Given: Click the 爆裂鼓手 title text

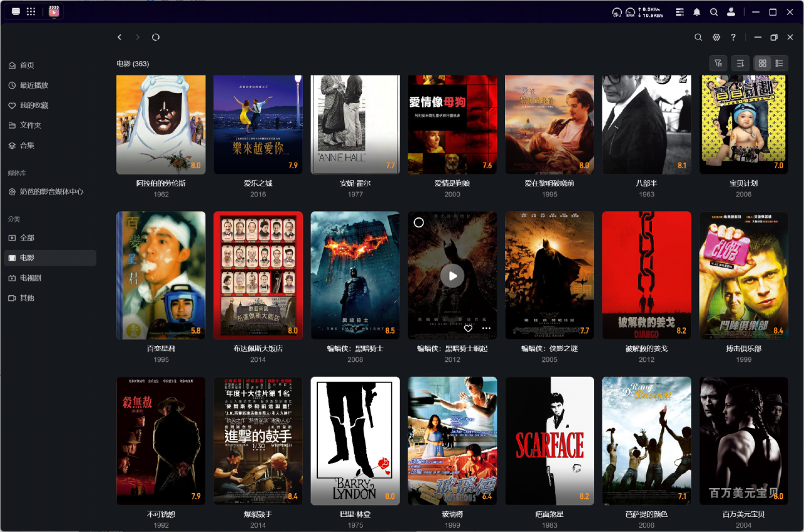Looking at the screenshot, I should pos(258,514).
